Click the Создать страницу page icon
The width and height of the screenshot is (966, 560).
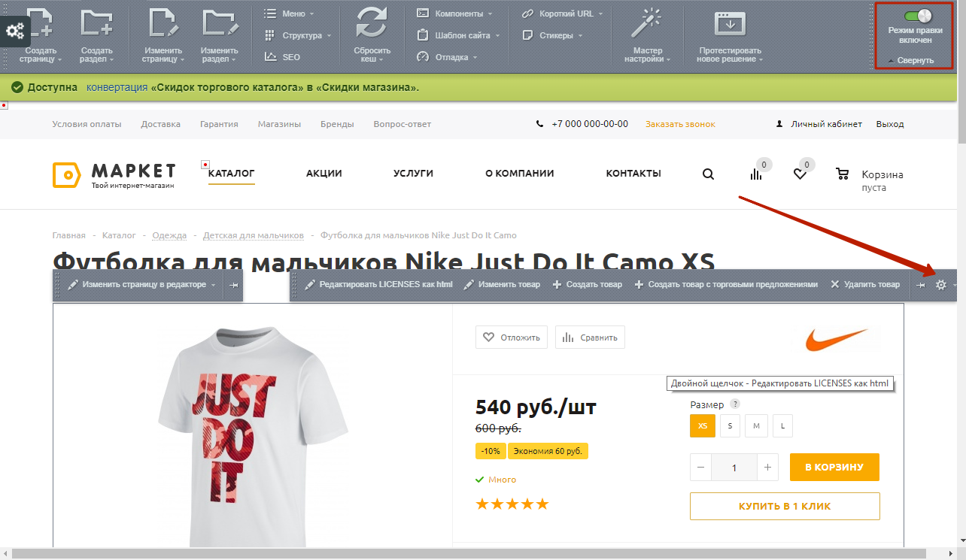tap(40, 22)
